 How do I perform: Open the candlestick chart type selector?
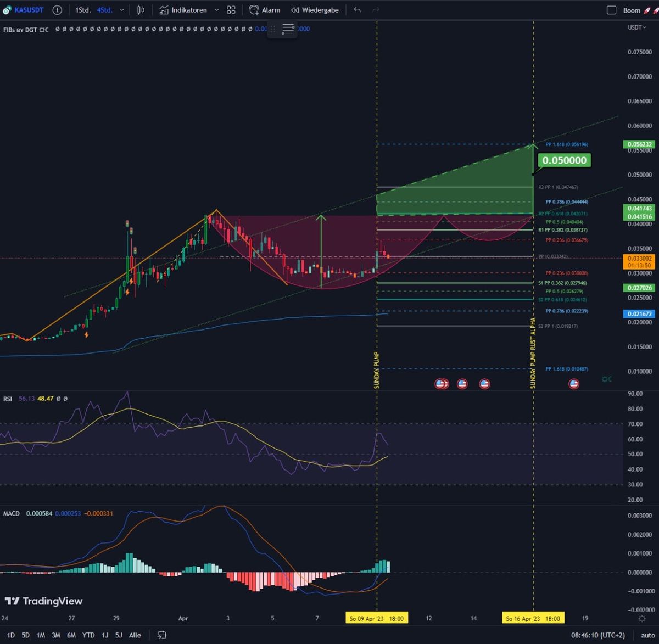(x=141, y=10)
